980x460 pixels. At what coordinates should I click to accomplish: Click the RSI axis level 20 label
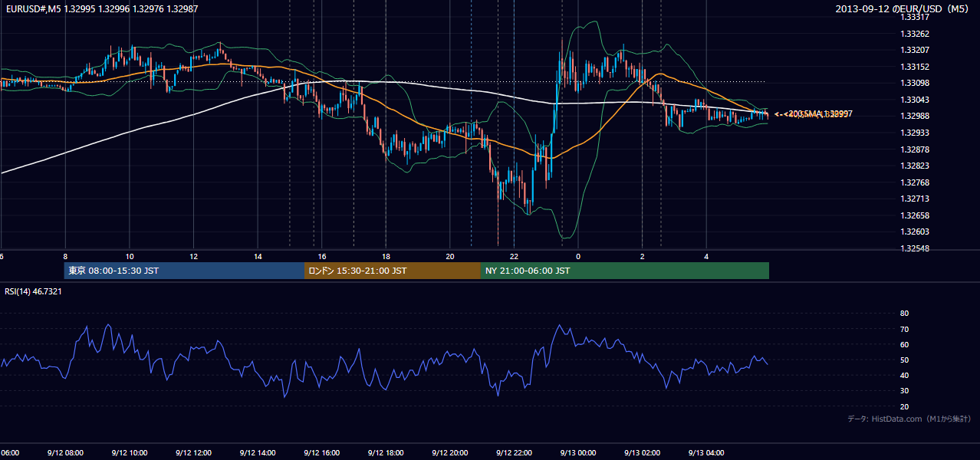tap(904, 406)
